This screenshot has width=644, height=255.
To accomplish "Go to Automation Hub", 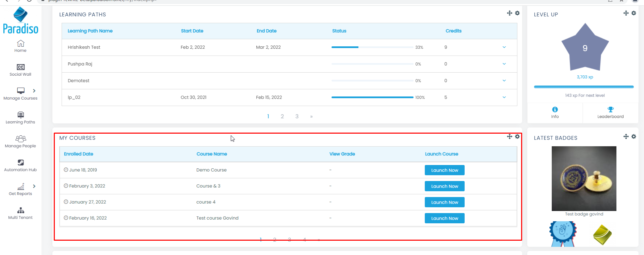I will pyautogui.click(x=20, y=163).
